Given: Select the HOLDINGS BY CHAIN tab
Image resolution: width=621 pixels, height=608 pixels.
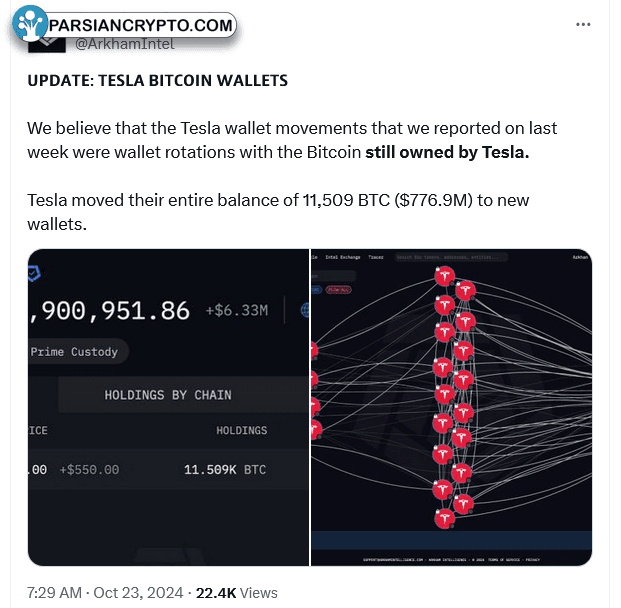Looking at the screenshot, I should click(x=168, y=395).
